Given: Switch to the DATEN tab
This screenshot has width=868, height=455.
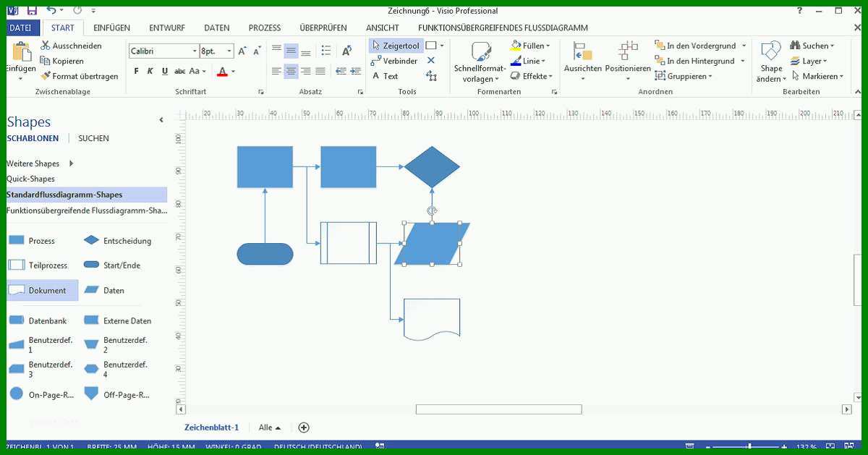Looking at the screenshot, I should click(217, 27).
